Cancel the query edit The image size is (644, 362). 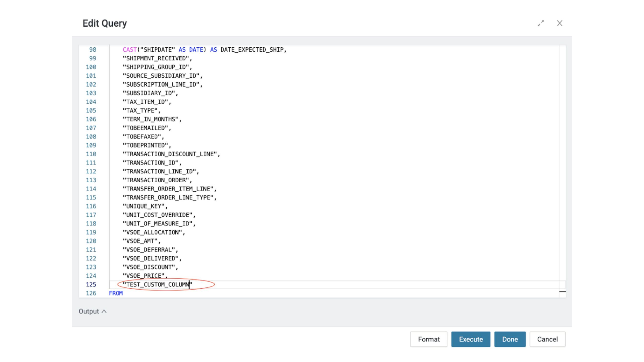tap(547, 339)
